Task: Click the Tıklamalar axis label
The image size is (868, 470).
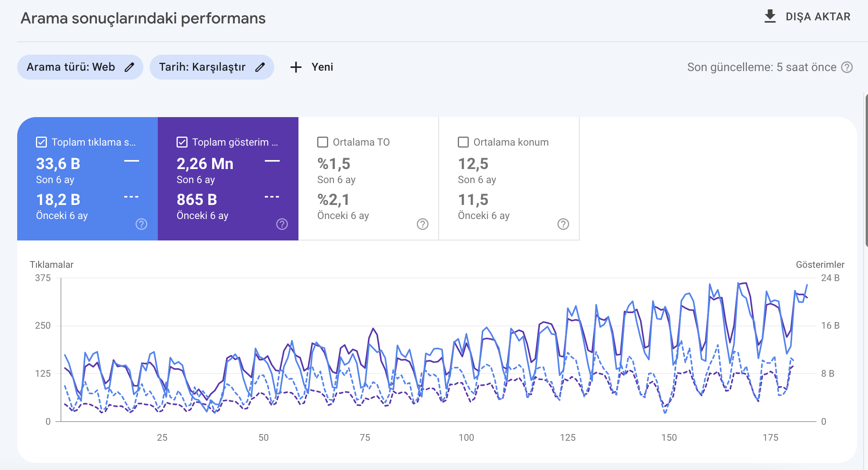Action: (x=52, y=265)
